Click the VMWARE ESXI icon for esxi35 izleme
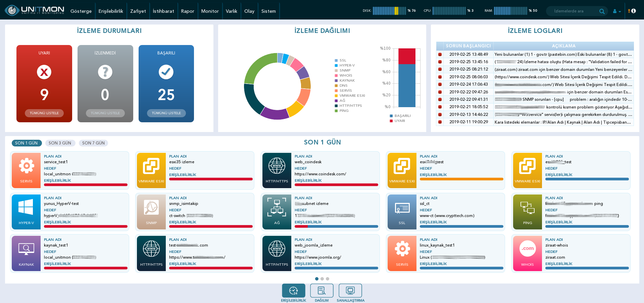Image resolution: width=644 pixels, height=303 pixels. tap(151, 170)
